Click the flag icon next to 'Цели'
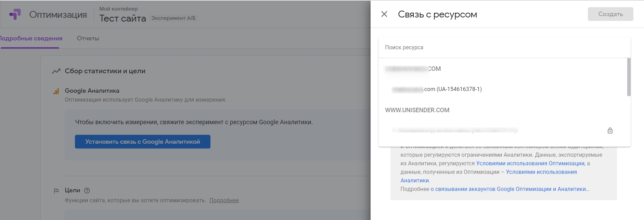The height and width of the screenshot is (220, 644). point(56,191)
